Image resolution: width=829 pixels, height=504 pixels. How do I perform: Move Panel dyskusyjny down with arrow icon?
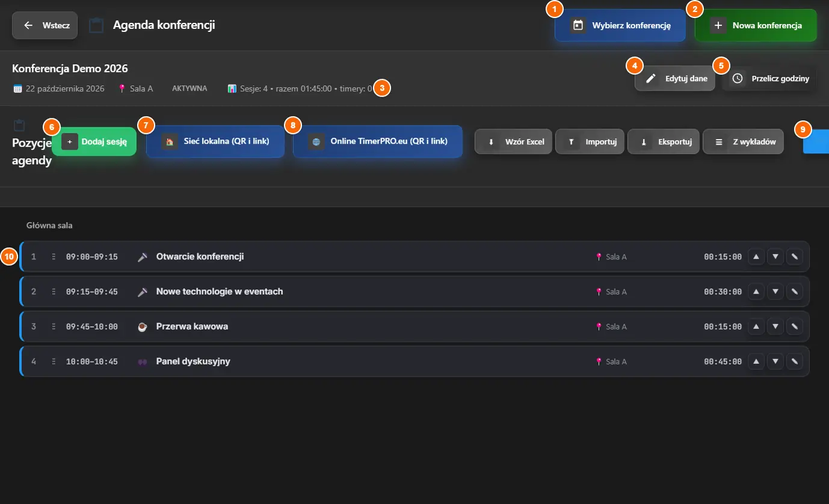[x=775, y=361]
